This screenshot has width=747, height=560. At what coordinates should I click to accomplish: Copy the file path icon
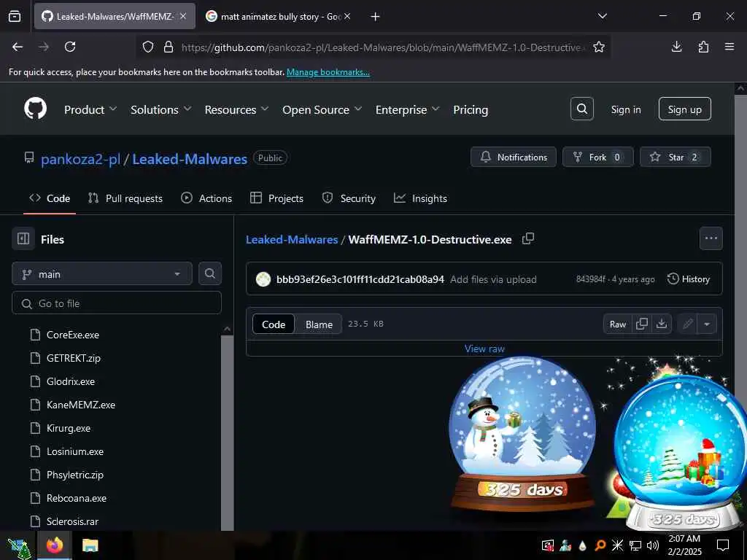click(x=528, y=238)
